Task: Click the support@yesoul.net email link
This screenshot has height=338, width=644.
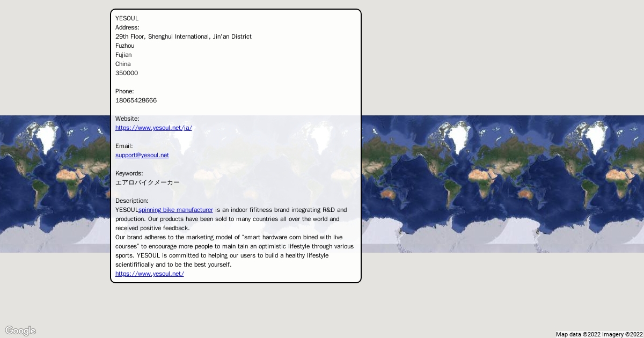Action: pyautogui.click(x=142, y=155)
